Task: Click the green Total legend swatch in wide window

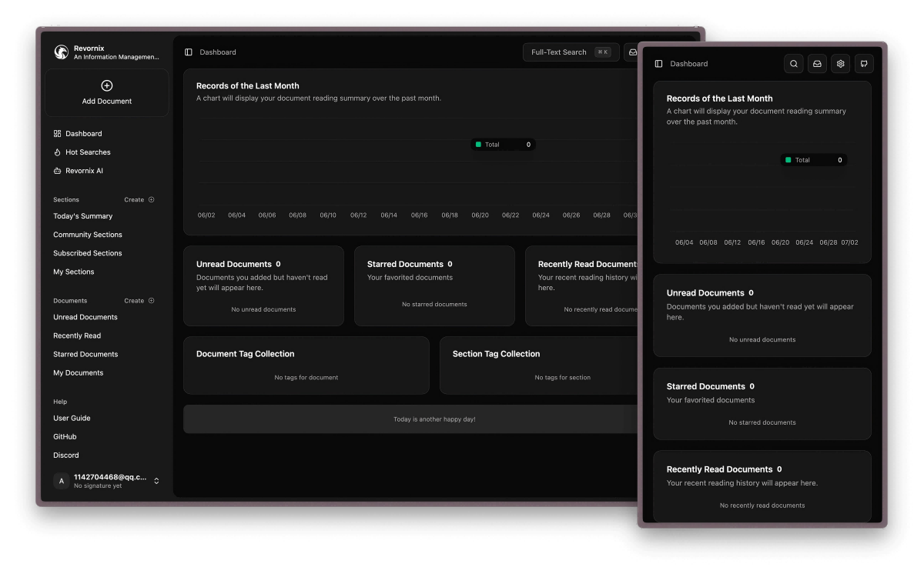Action: click(x=478, y=145)
